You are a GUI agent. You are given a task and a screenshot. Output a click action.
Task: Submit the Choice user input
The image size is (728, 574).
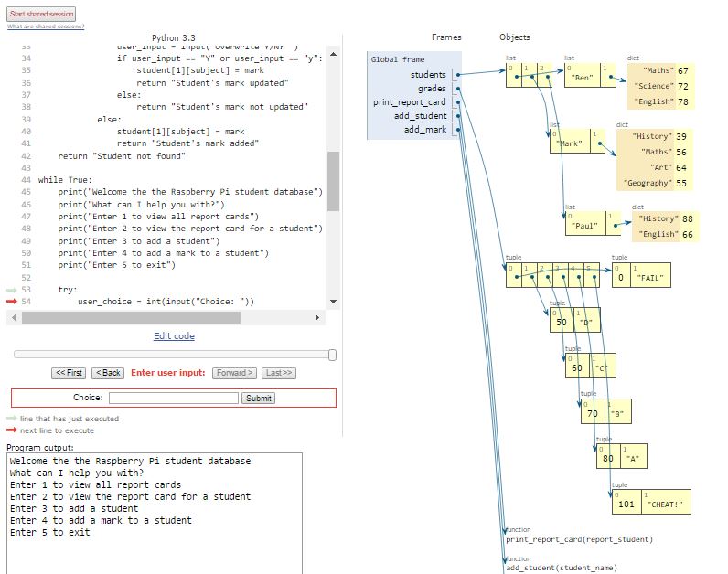point(258,399)
